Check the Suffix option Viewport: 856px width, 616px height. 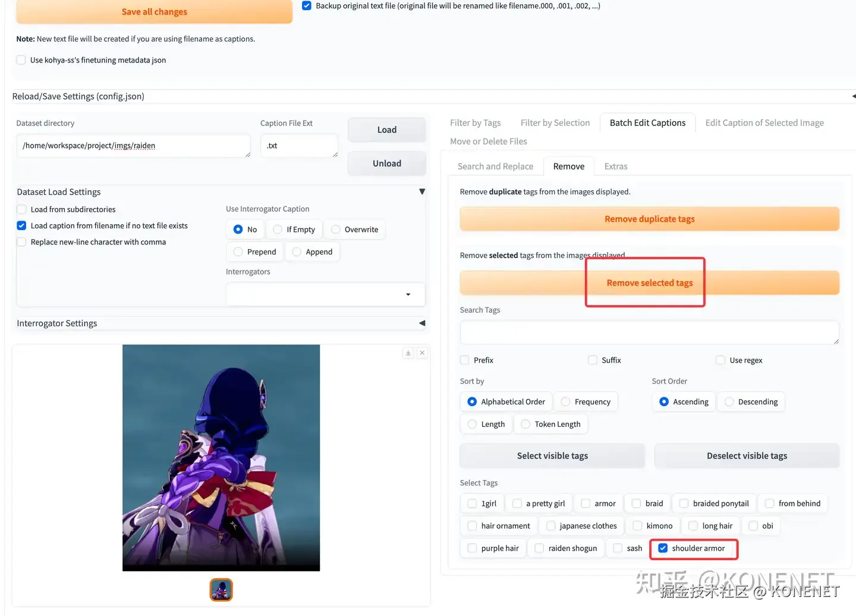[x=593, y=360]
